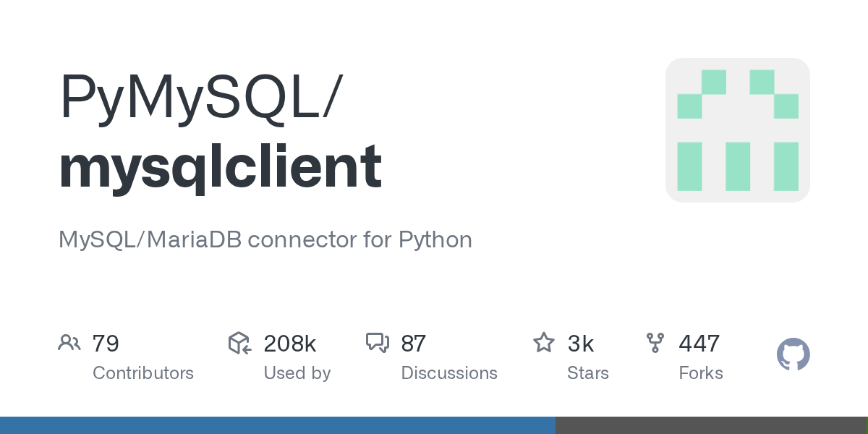Click the GitHub Octocat logo
Screen dimensions: 868x434
(793, 355)
